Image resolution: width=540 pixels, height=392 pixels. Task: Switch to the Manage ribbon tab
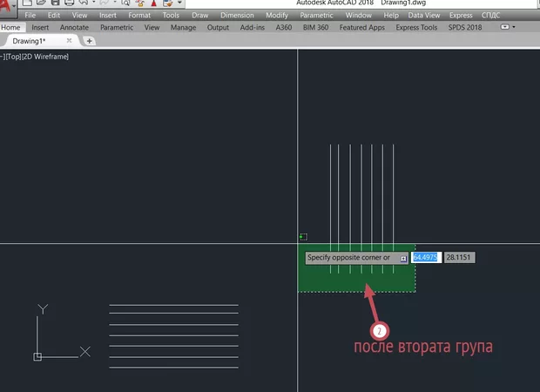tap(183, 27)
